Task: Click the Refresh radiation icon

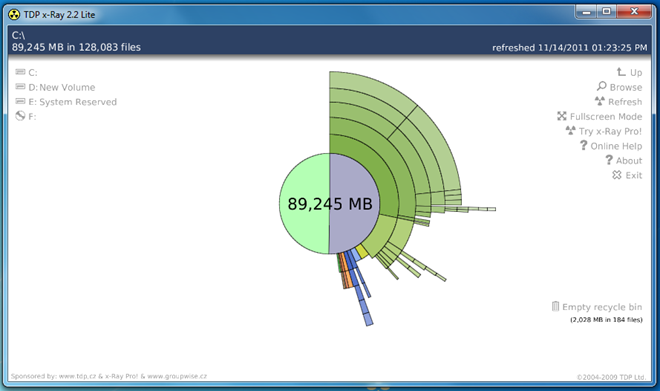Action: (599, 101)
